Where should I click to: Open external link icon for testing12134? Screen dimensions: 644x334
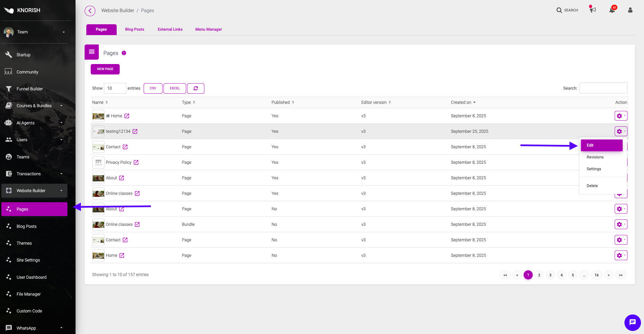click(x=135, y=131)
